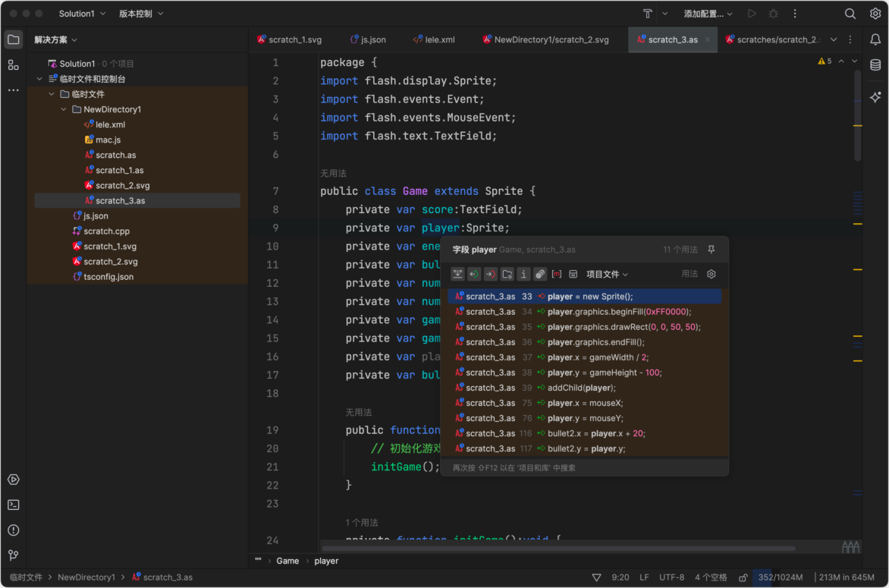Click the Build hammer icon
Screen dimensions: 889x588
pyautogui.click(x=648, y=14)
